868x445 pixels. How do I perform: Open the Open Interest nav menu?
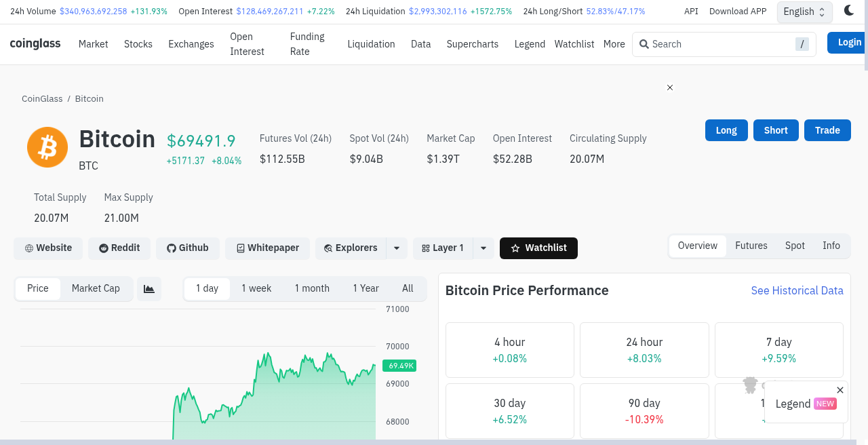pyautogui.click(x=247, y=44)
